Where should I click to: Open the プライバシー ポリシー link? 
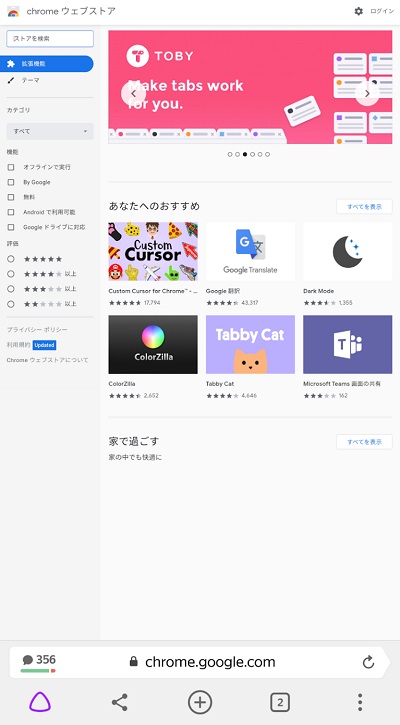(37, 330)
